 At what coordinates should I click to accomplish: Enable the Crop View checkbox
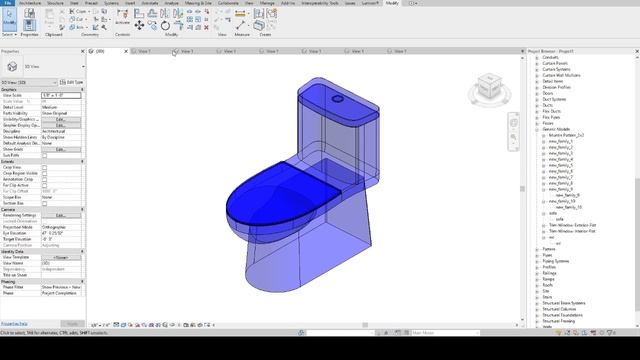pyautogui.click(x=44, y=167)
